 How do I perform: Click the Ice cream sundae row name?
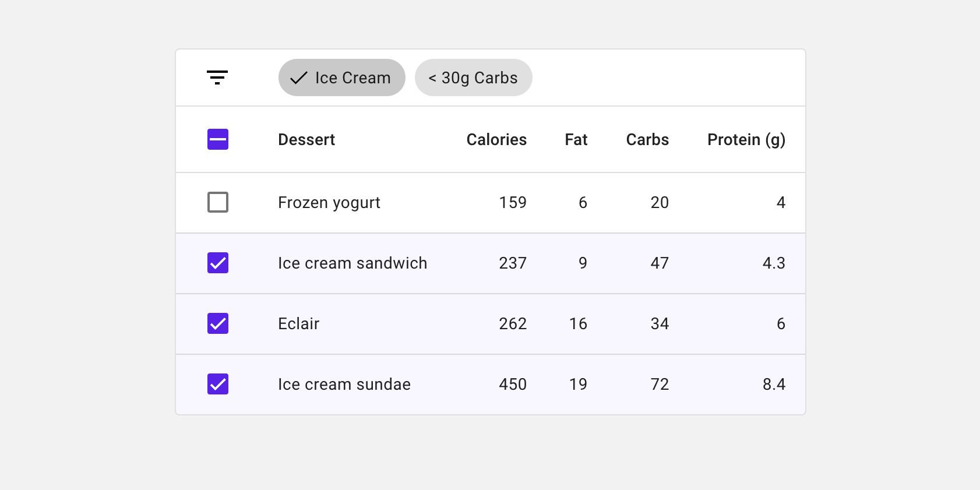344,385
